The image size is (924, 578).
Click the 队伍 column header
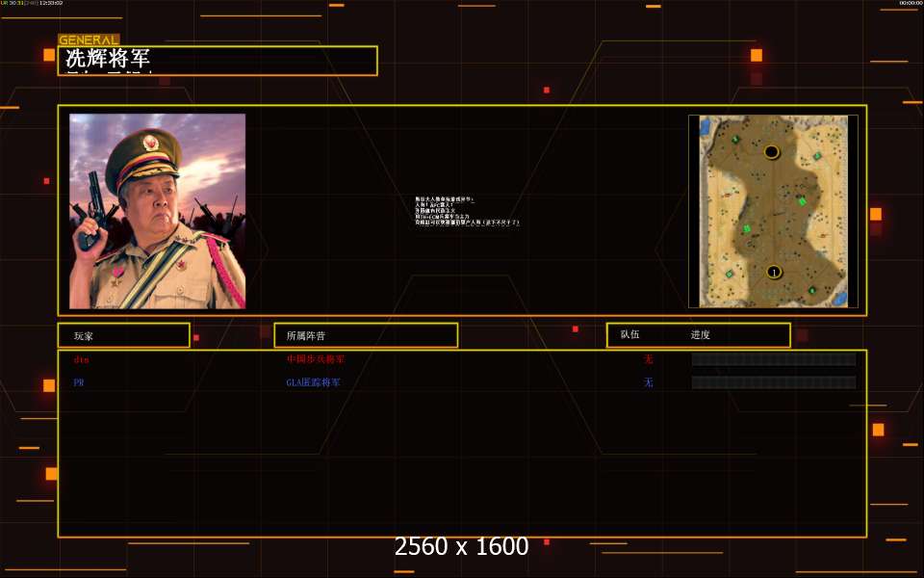click(x=629, y=334)
